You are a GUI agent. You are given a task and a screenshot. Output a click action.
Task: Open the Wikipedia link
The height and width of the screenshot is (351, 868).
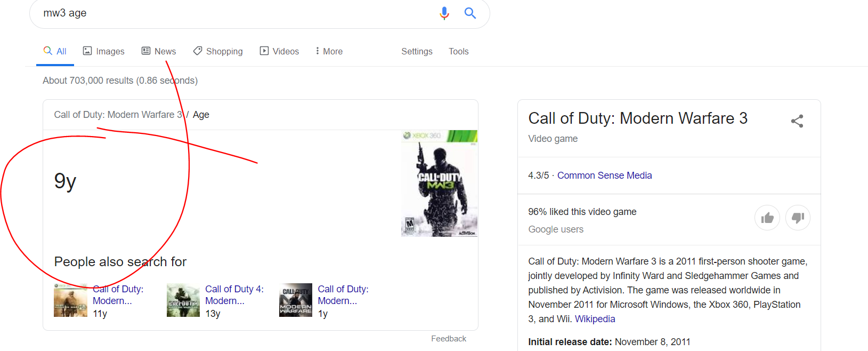(x=595, y=319)
